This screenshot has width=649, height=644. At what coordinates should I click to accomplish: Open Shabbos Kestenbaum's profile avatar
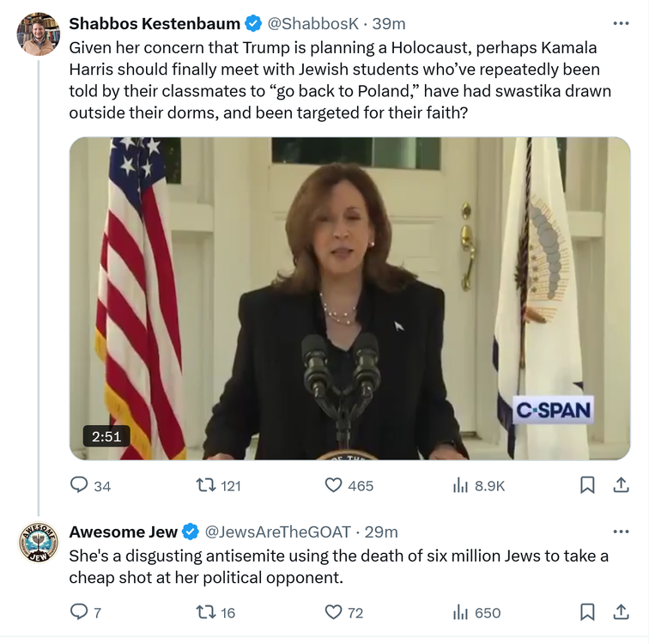tap(38, 34)
